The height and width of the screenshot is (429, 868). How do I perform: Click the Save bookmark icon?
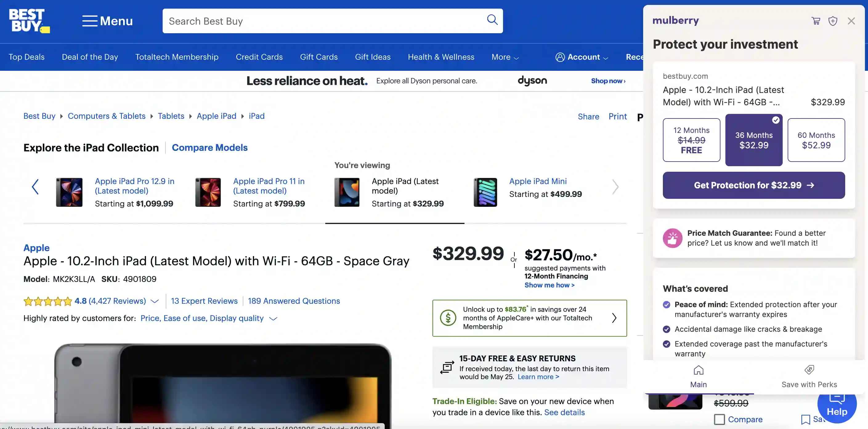pyautogui.click(x=805, y=419)
